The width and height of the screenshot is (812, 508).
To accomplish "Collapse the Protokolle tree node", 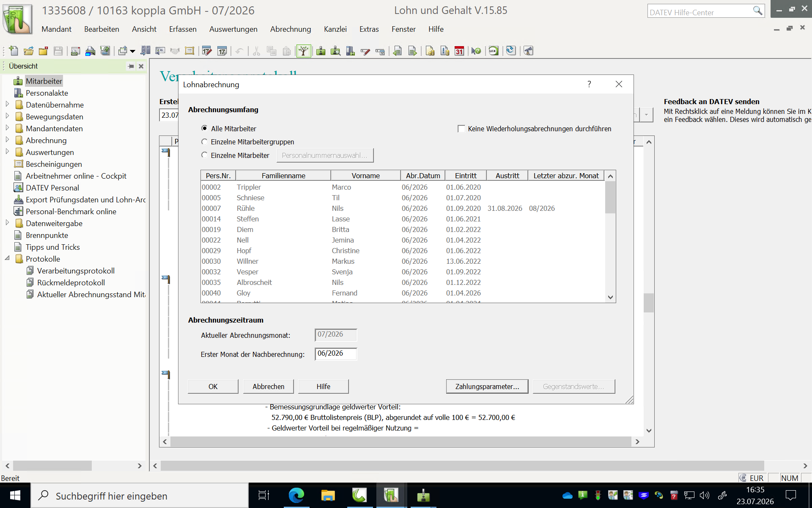I will 7,258.
